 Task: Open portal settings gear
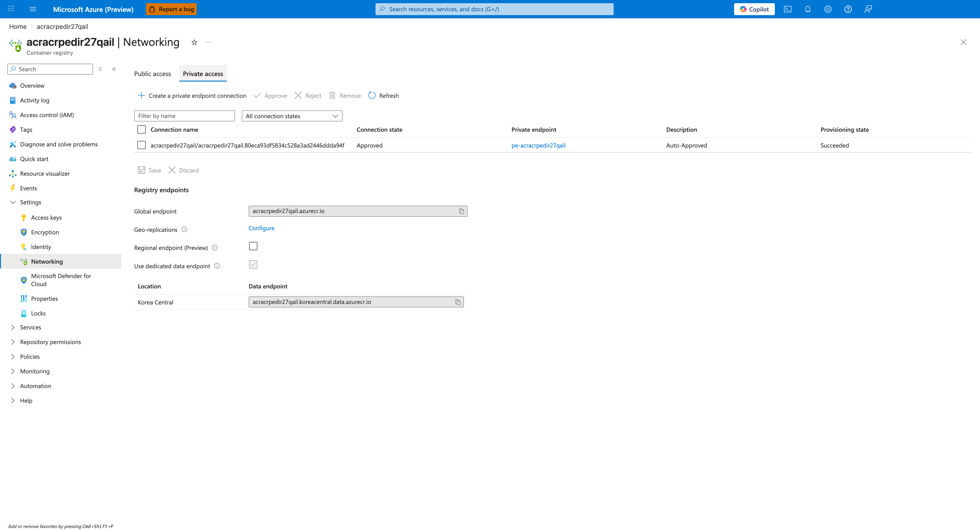click(828, 9)
